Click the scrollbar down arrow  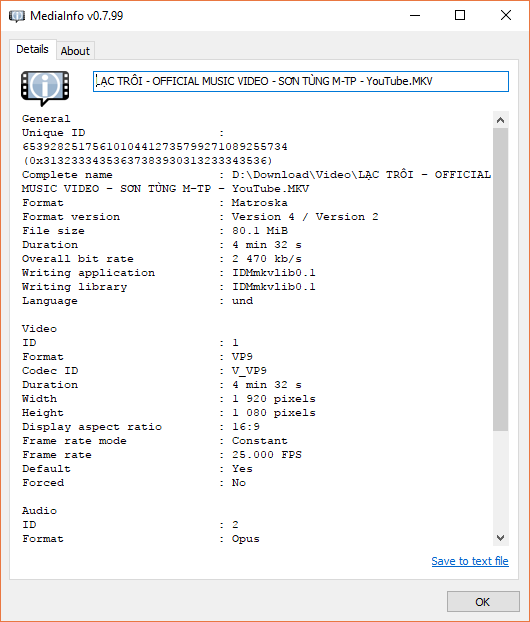pyautogui.click(x=500, y=538)
